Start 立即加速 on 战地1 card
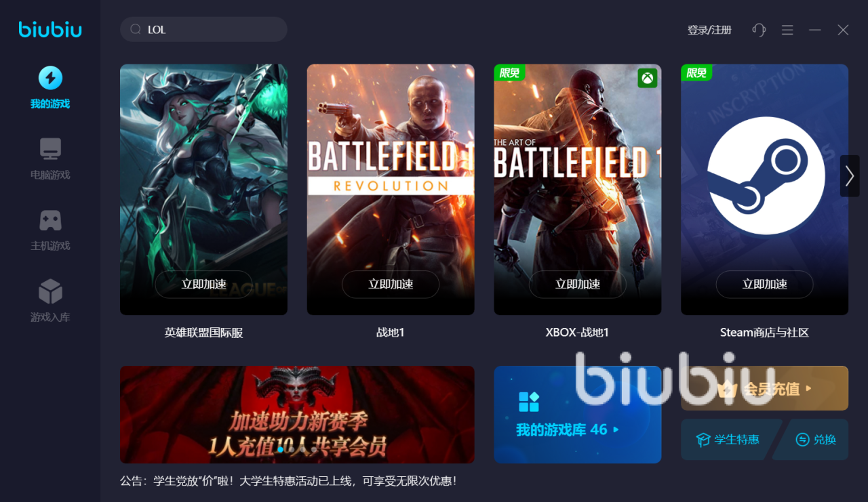 click(391, 285)
